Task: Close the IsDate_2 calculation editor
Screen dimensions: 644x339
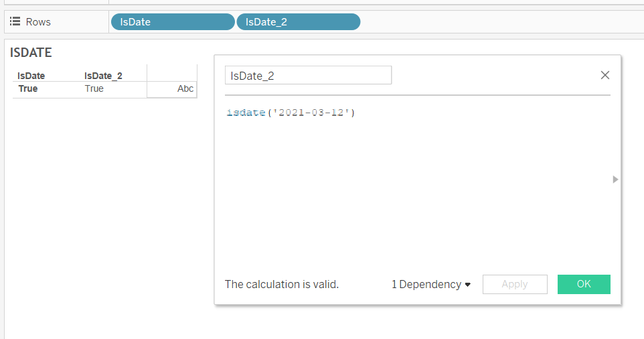Action: click(605, 75)
